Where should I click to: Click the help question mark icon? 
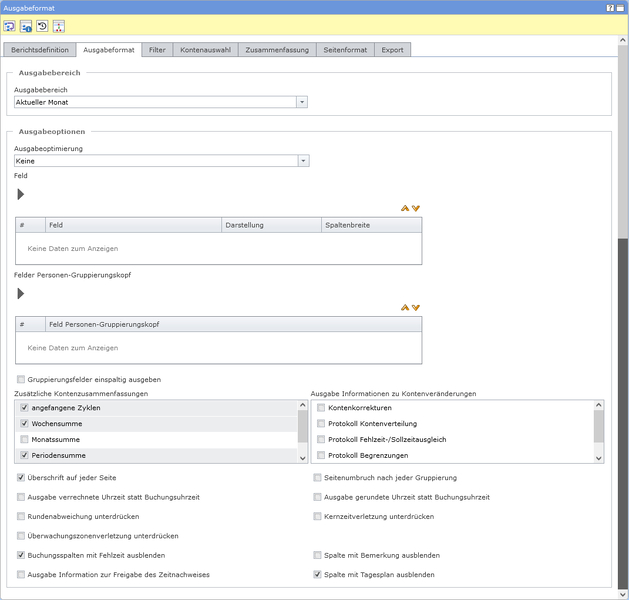pyautogui.click(x=610, y=6)
